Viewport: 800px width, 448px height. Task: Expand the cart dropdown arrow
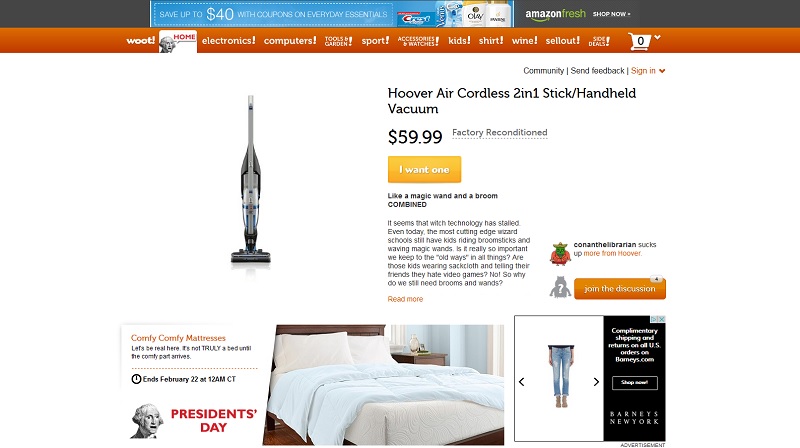coord(657,37)
